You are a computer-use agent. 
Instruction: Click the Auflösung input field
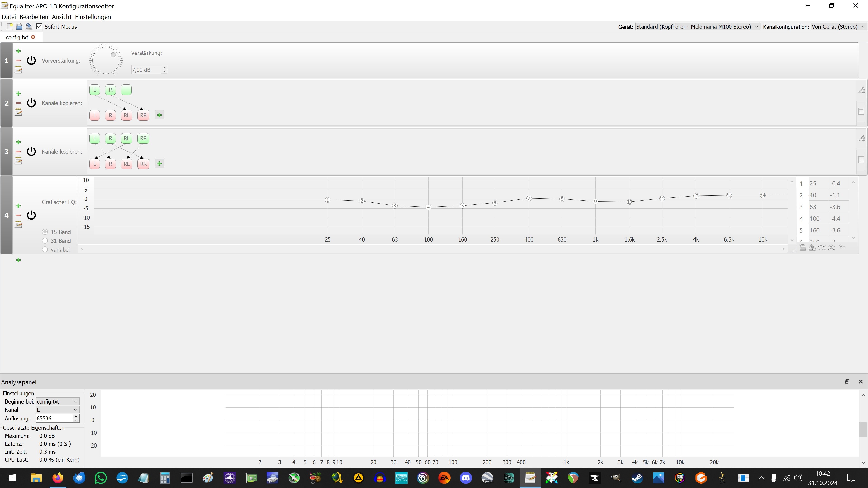[x=54, y=418]
